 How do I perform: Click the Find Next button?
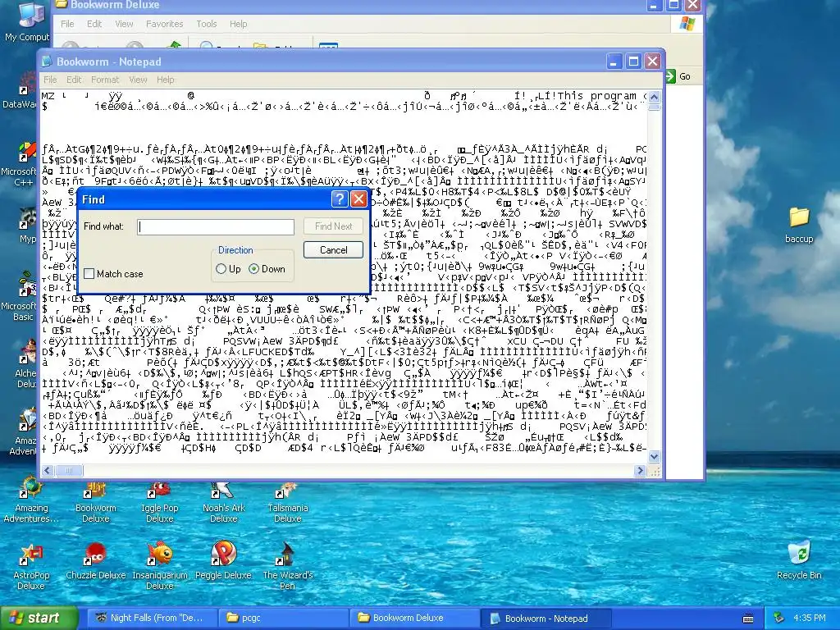333,226
